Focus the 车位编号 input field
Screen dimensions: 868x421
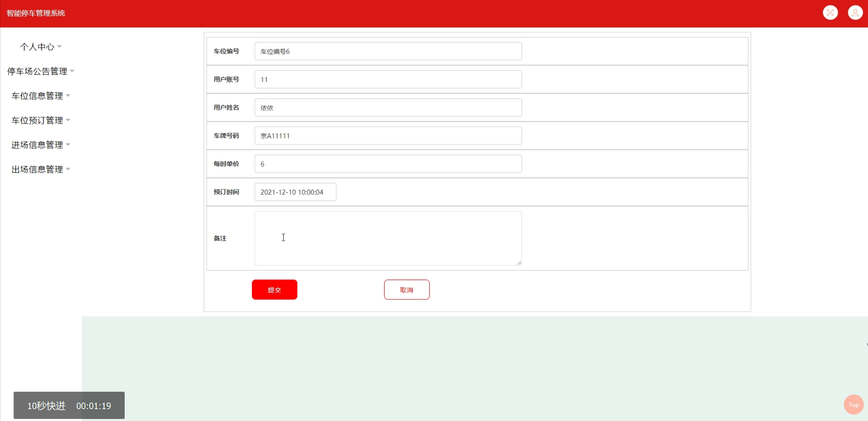point(388,51)
